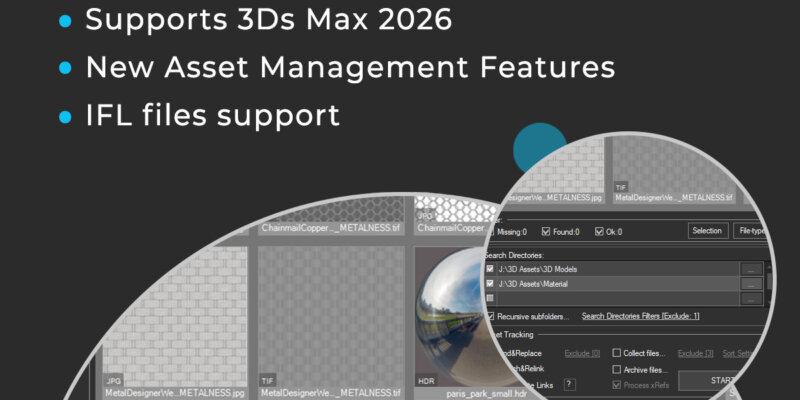The height and width of the screenshot is (400, 800).
Task: Click the JPG badge on large MetalDesigner thumbnail
Action: click(114, 381)
